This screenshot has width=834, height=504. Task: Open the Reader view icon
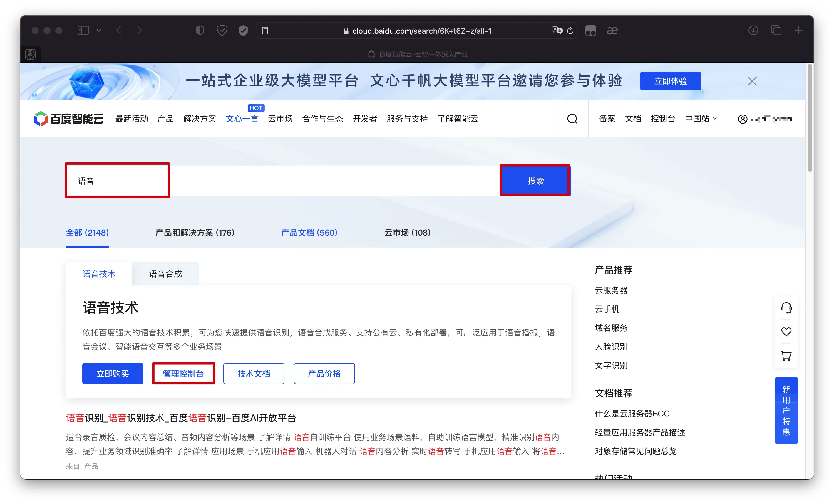pos(265,31)
